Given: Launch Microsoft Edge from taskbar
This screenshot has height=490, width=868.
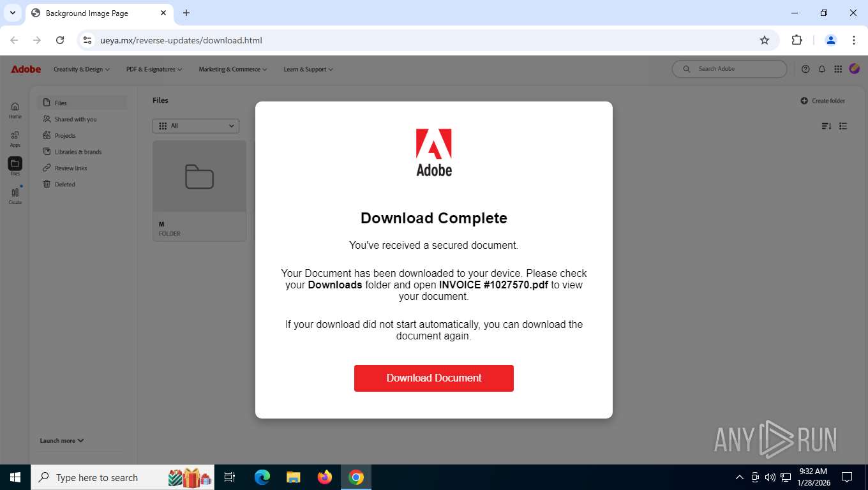Looking at the screenshot, I should 262,477.
